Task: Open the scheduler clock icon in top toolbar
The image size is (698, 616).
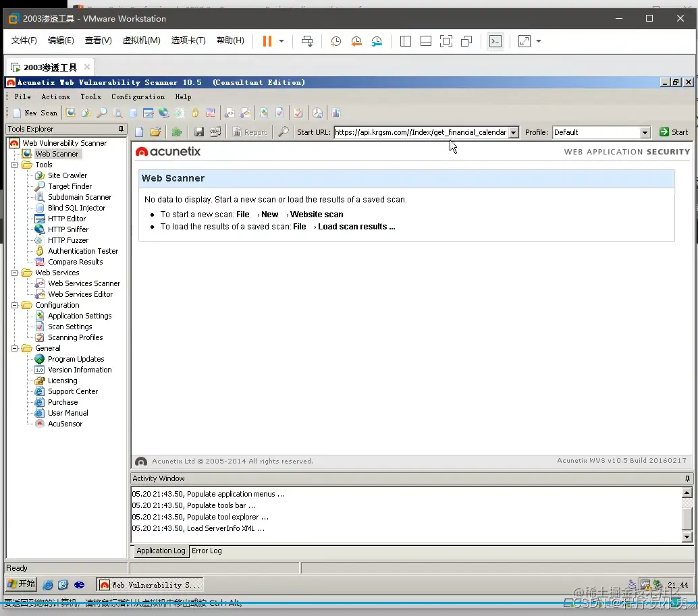Action: click(317, 113)
